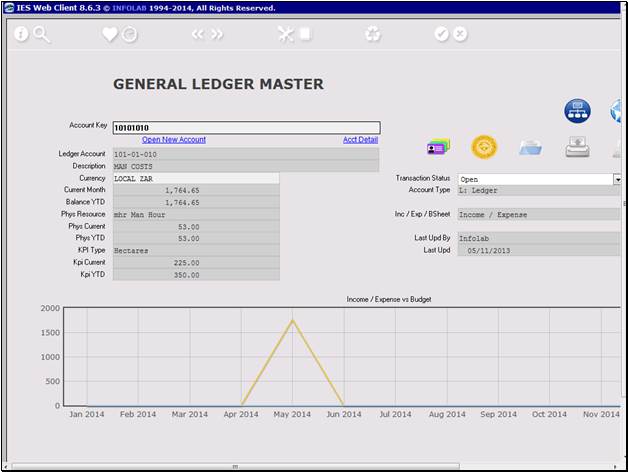Click the round icon beside the heart

129,34
